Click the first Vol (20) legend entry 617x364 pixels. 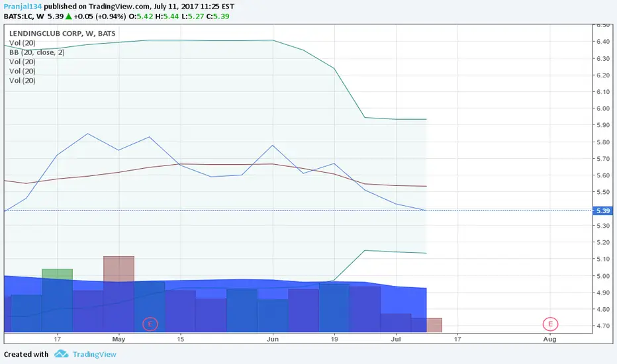22,43
